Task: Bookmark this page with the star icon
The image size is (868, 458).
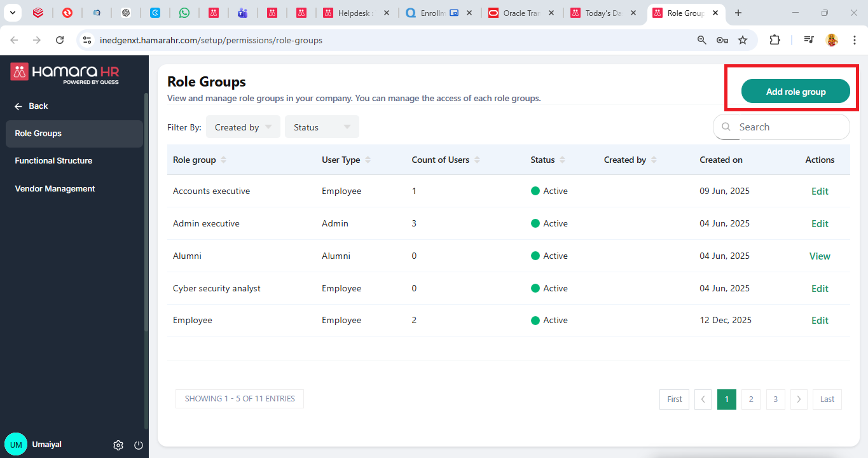Action: tap(743, 40)
